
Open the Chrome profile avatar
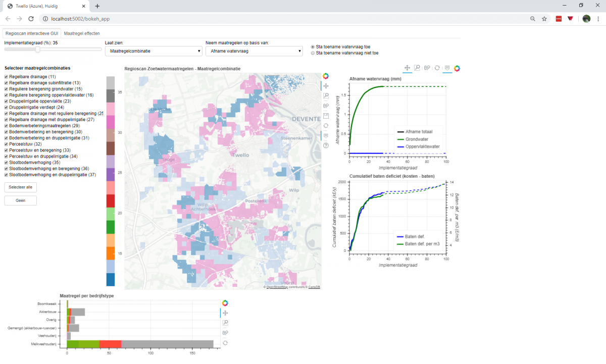(x=586, y=19)
